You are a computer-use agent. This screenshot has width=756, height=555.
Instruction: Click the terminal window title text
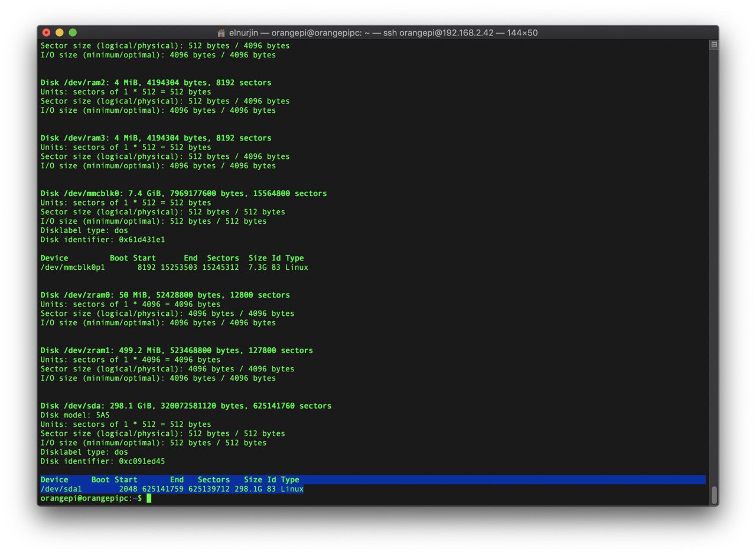383,33
